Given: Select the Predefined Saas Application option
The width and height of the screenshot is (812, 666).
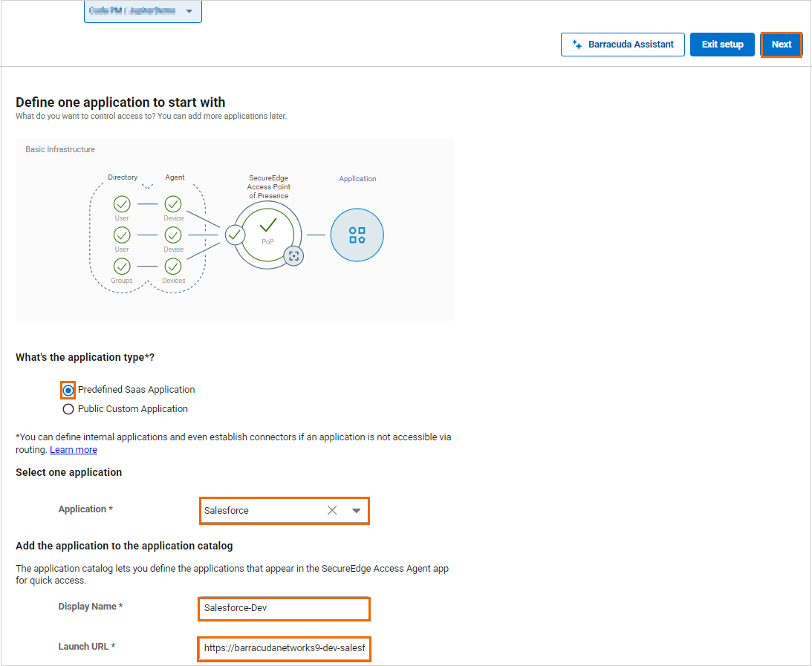Looking at the screenshot, I should point(68,389).
